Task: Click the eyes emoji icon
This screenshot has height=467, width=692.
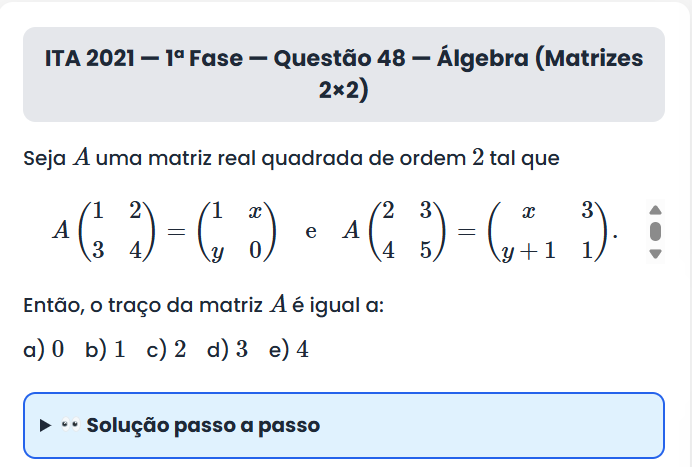Action: tap(70, 425)
